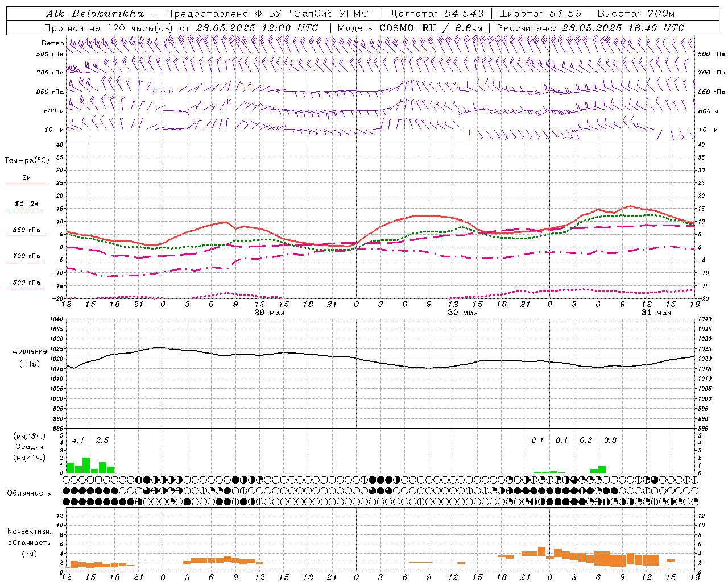Click the Модель COSMO-RU / 6.6км label
728x582 pixels.
410,28
